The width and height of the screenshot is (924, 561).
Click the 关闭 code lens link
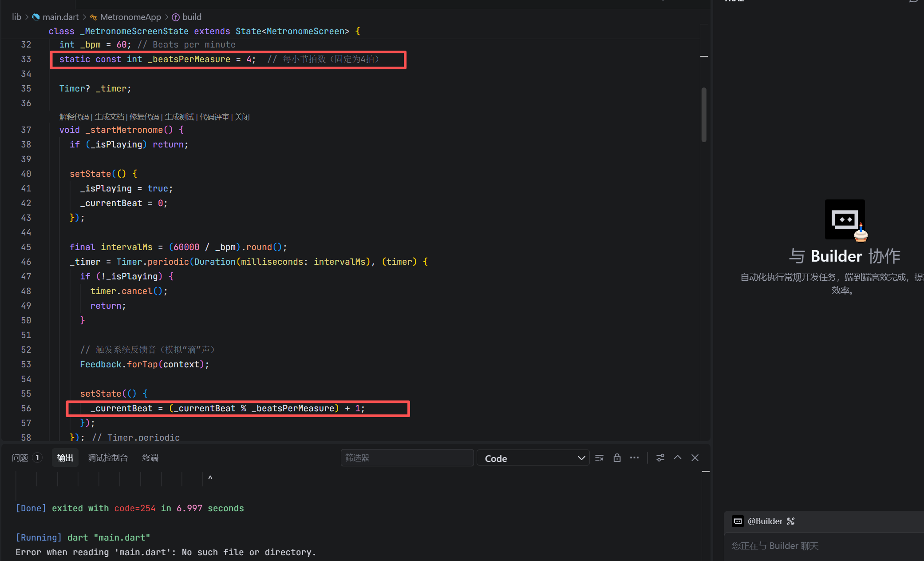click(x=242, y=117)
